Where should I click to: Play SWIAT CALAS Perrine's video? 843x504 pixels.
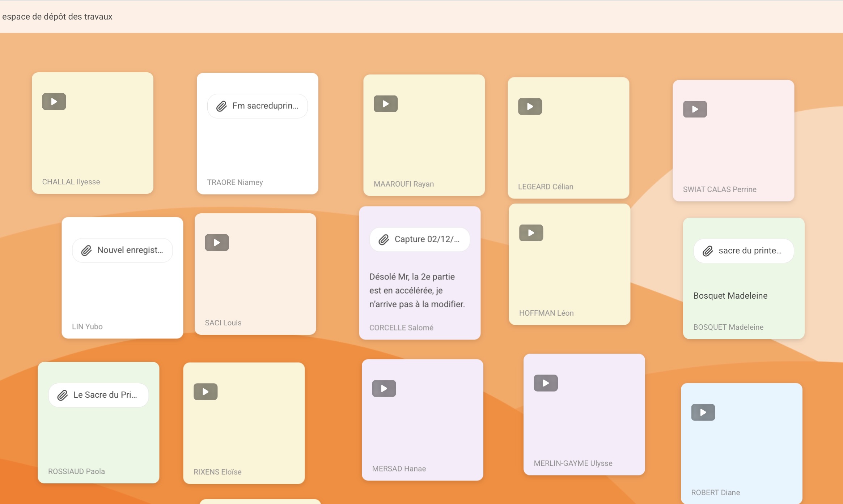[x=695, y=109]
